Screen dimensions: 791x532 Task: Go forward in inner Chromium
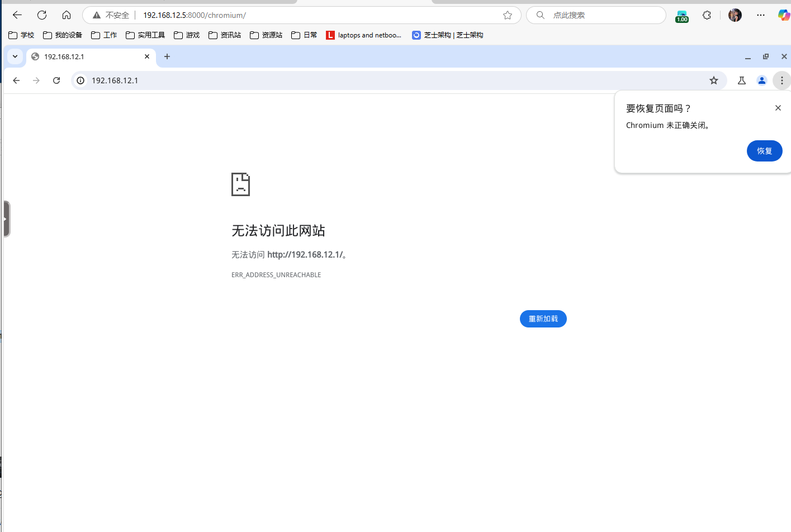click(x=36, y=80)
